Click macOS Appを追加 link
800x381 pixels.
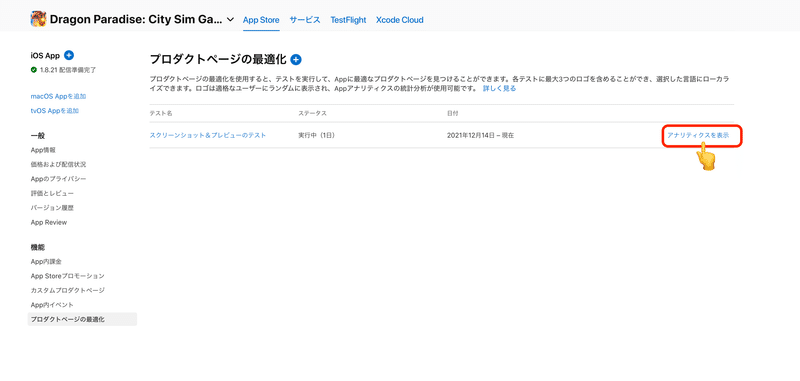point(58,96)
